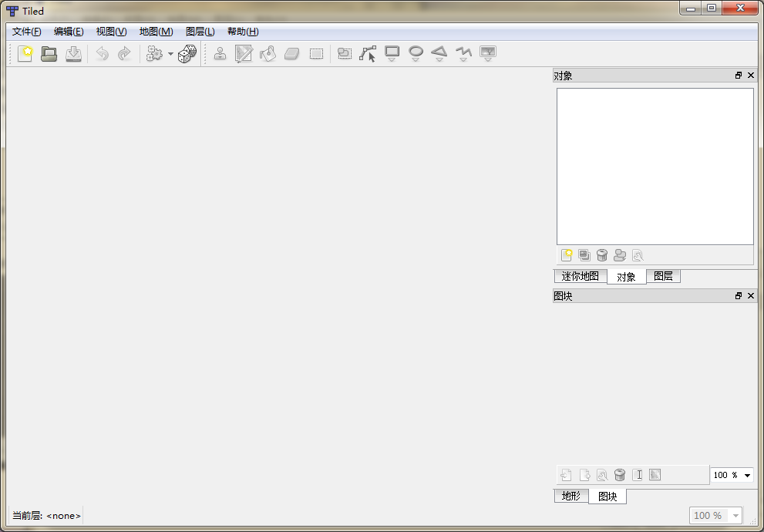Click object properties icon in 对象 panel
Viewport: 764px width, 532px height.
click(x=638, y=254)
